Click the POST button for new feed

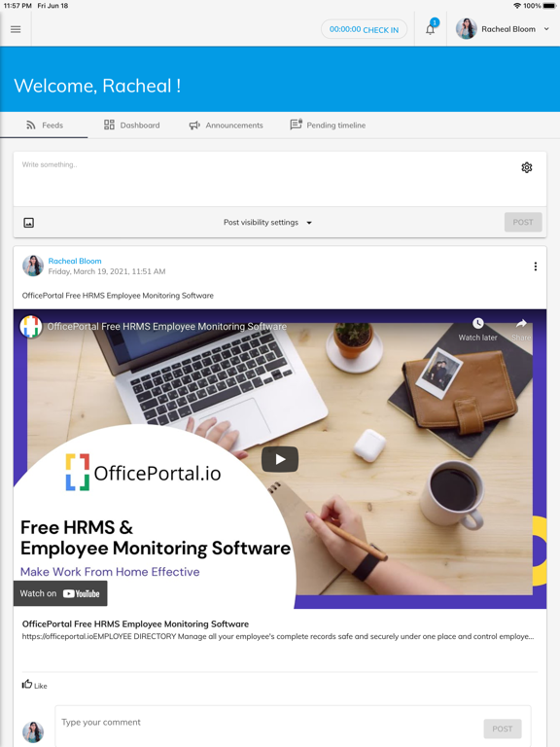pos(523,222)
